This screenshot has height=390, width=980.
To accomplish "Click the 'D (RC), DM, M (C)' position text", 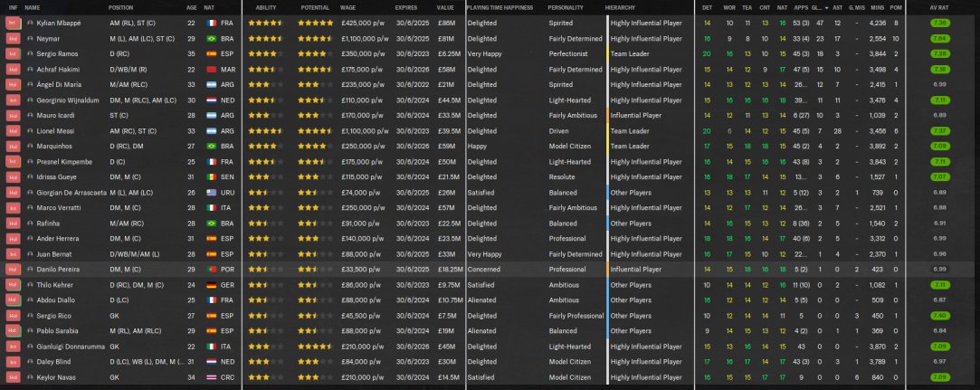I will click(137, 285).
